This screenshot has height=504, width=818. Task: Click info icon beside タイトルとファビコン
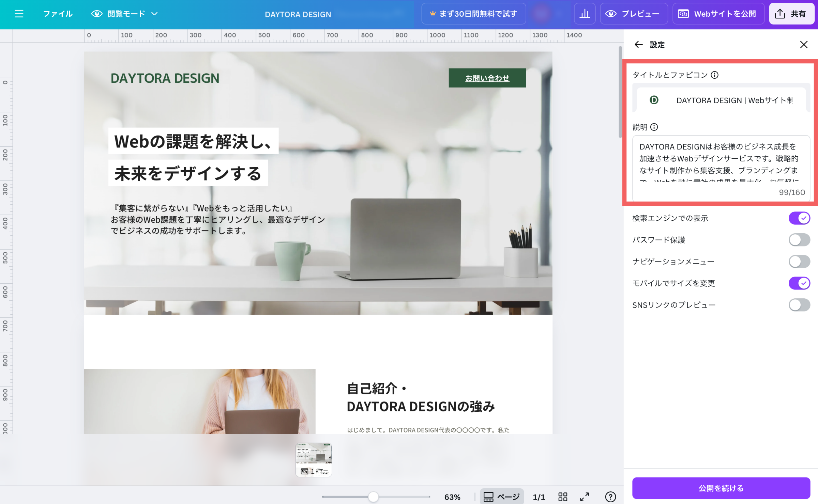pyautogui.click(x=715, y=75)
